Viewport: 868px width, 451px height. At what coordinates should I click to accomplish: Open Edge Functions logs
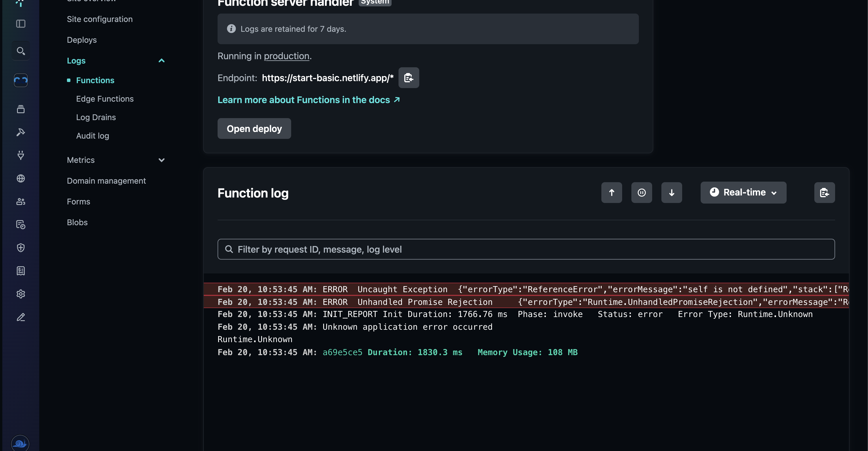click(105, 99)
